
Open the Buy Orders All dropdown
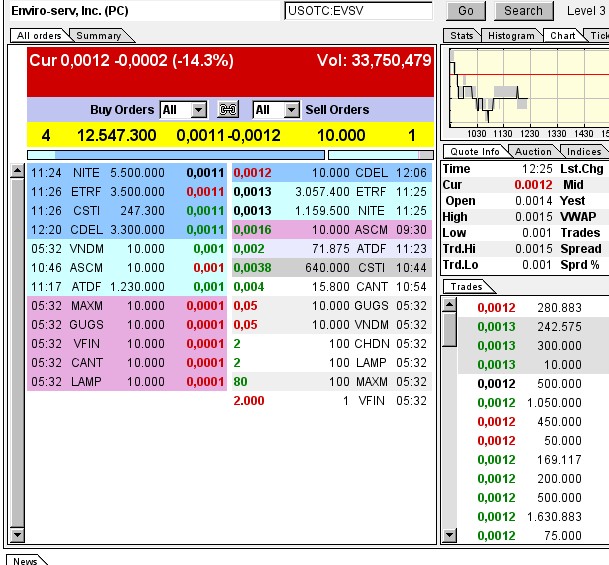pyautogui.click(x=183, y=110)
